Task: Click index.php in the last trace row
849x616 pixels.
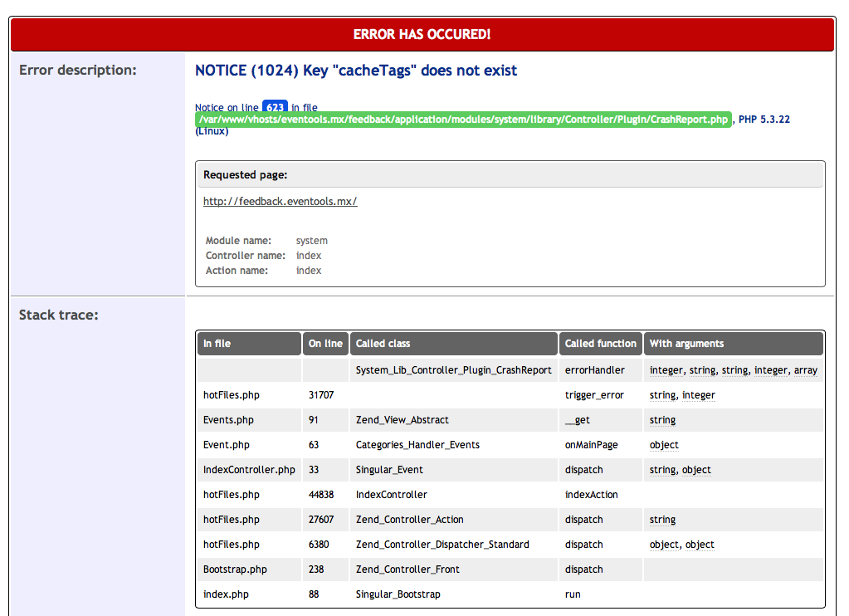Action: pyautogui.click(x=226, y=594)
